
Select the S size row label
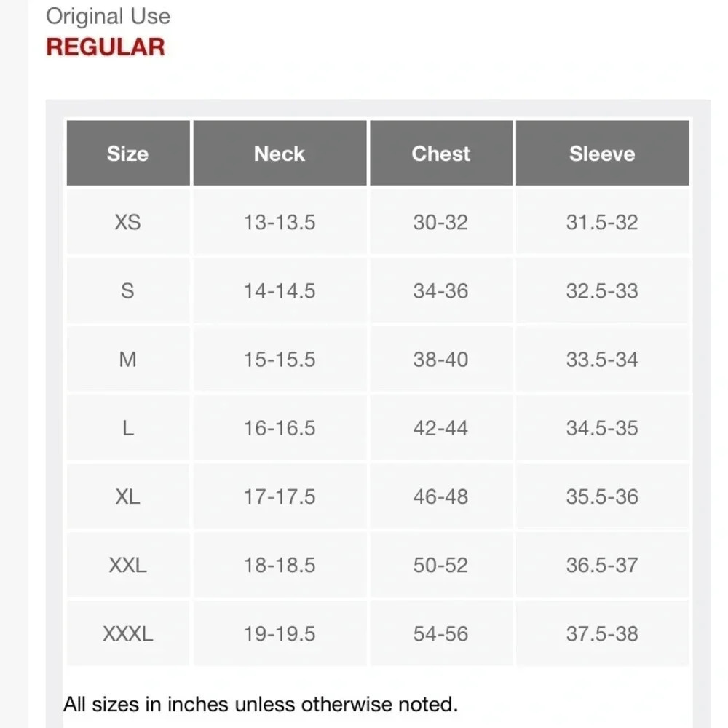tap(128, 290)
